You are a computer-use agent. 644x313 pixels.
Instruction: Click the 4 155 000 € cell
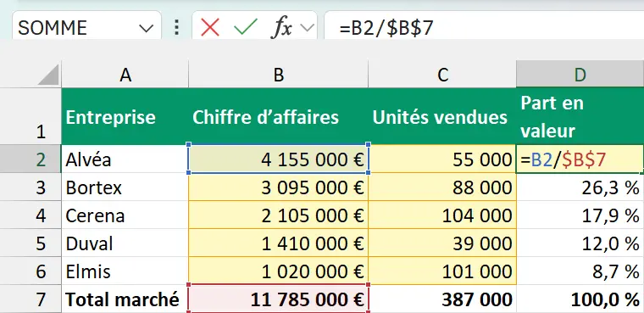[x=279, y=159]
